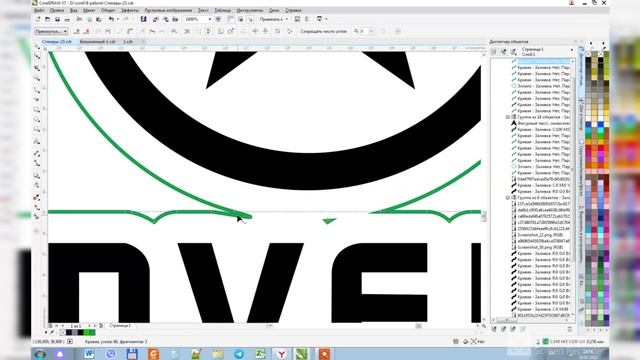Toggle Show Object Properties in Object Manager

point(494,51)
